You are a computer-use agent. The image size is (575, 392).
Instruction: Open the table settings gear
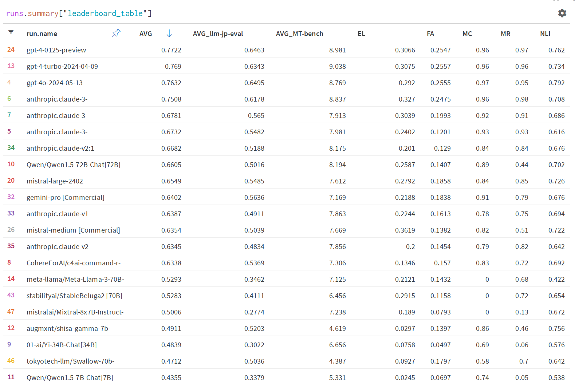point(562,13)
